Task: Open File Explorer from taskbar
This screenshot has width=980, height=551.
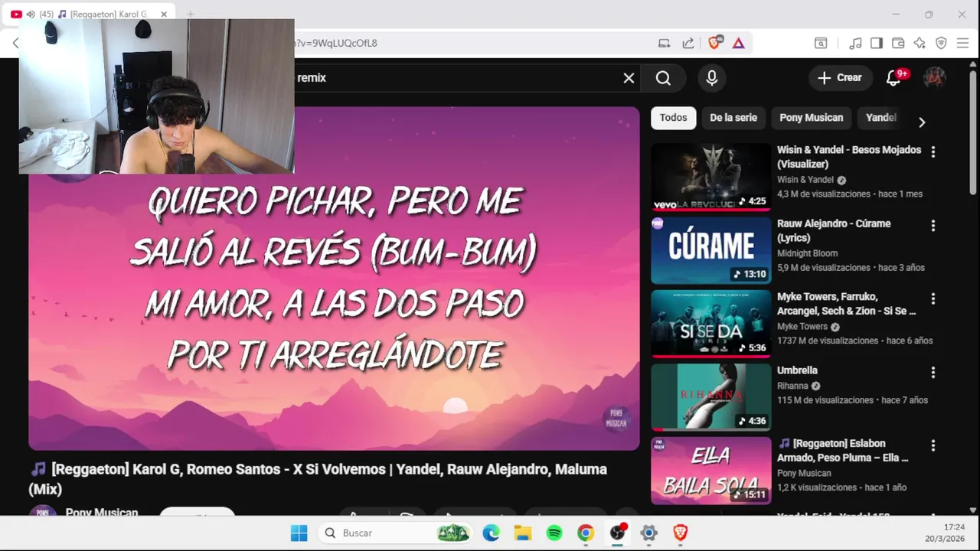Action: pos(522,533)
